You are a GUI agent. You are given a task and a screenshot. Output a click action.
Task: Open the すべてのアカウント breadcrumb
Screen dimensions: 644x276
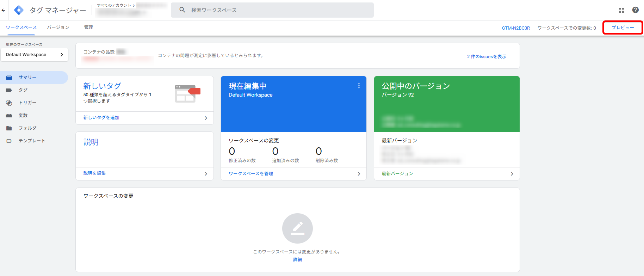(x=114, y=5)
